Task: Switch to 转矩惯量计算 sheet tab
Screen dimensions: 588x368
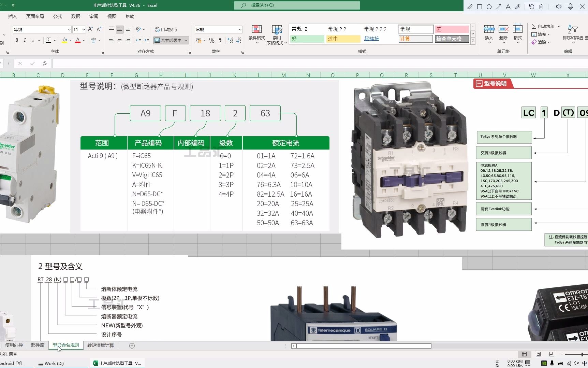Action: (x=101, y=345)
